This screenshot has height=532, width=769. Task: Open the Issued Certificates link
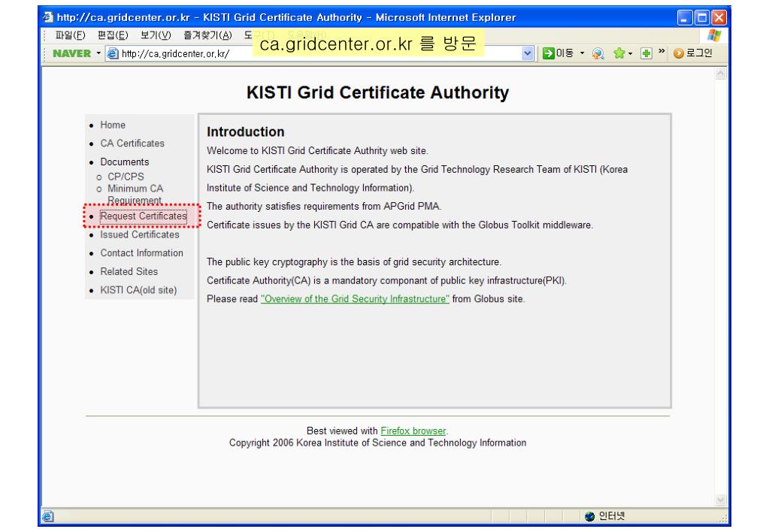[x=140, y=235]
